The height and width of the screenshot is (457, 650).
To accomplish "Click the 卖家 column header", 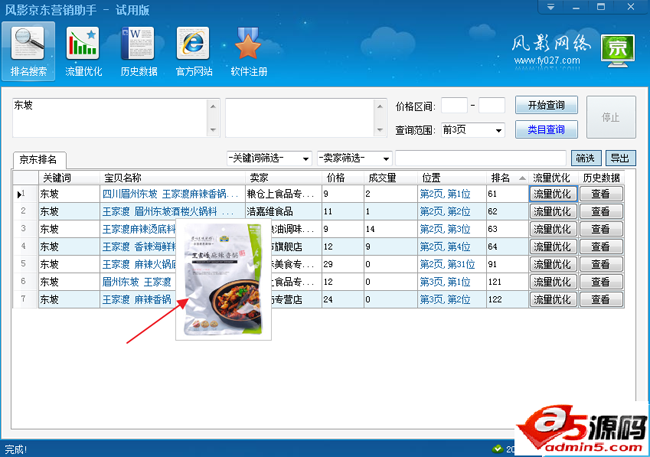I will (x=283, y=178).
